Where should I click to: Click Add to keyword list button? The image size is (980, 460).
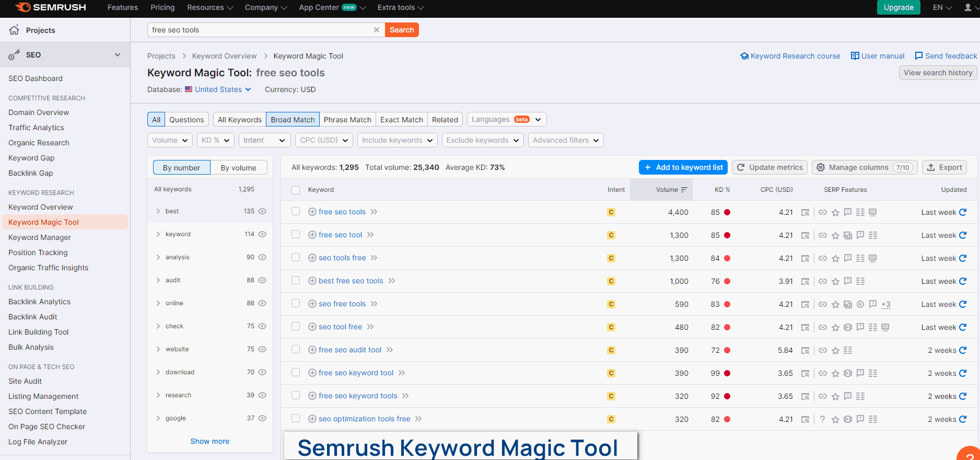pyautogui.click(x=683, y=167)
